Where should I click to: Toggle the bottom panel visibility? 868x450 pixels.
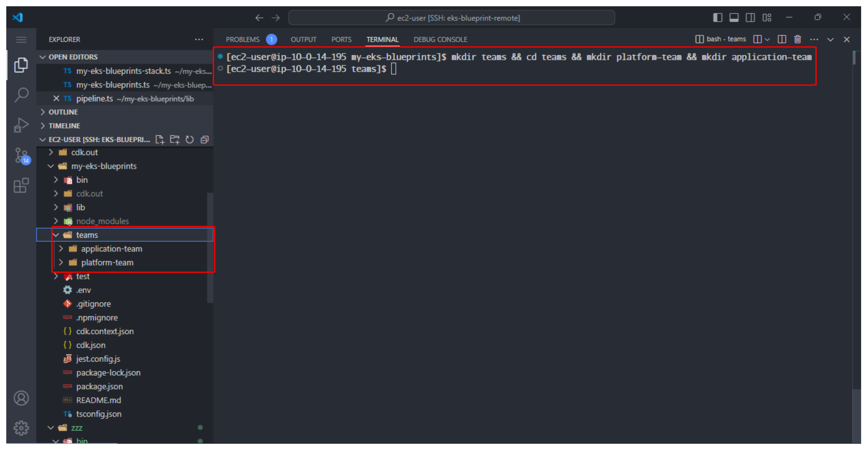tap(734, 17)
